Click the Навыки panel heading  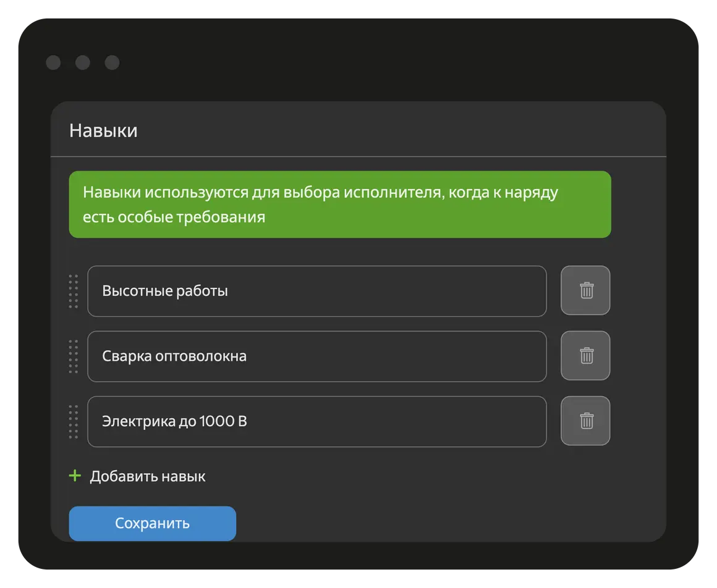coord(103,130)
